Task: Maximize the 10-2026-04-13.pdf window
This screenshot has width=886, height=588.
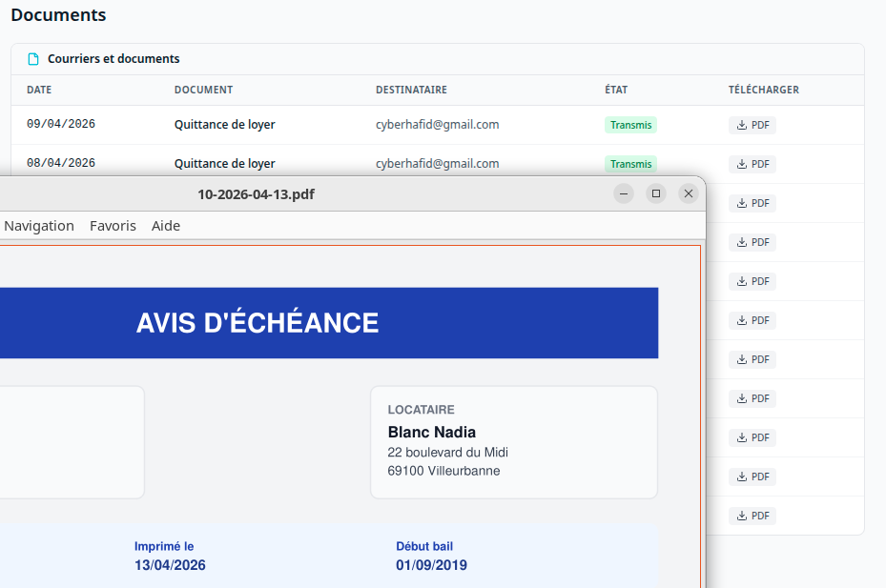Action: (x=656, y=193)
